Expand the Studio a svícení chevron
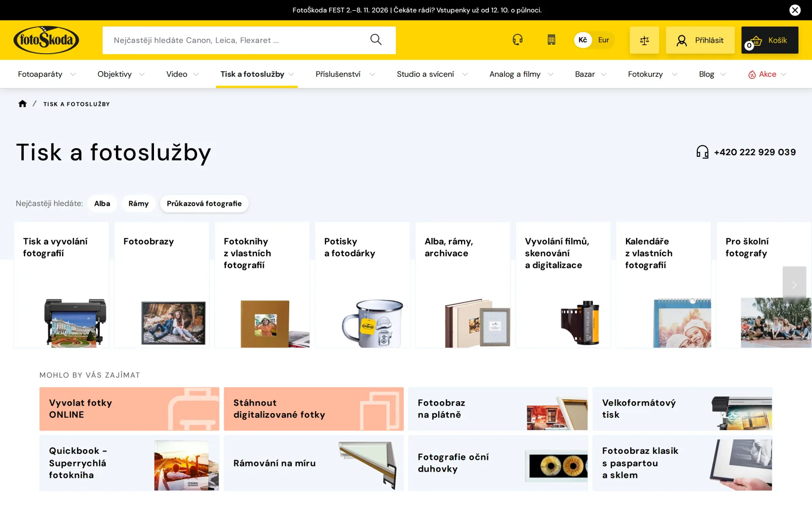 pos(465,75)
